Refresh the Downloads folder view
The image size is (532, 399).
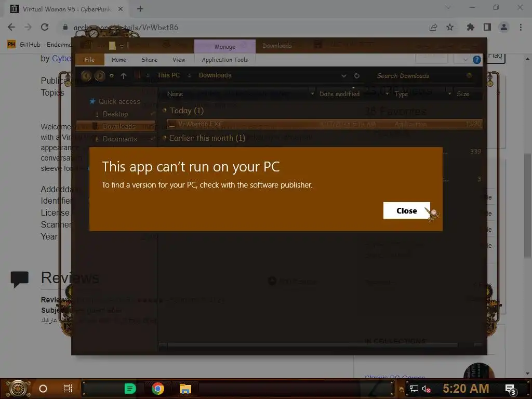coord(356,76)
